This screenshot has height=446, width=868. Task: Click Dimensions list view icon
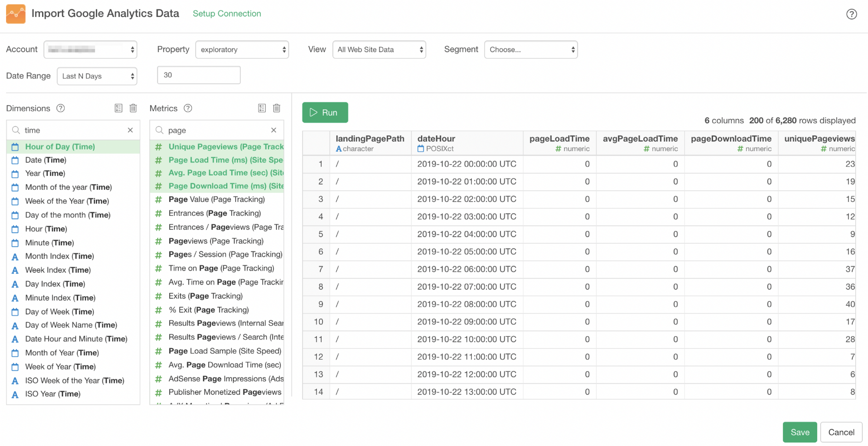(118, 108)
